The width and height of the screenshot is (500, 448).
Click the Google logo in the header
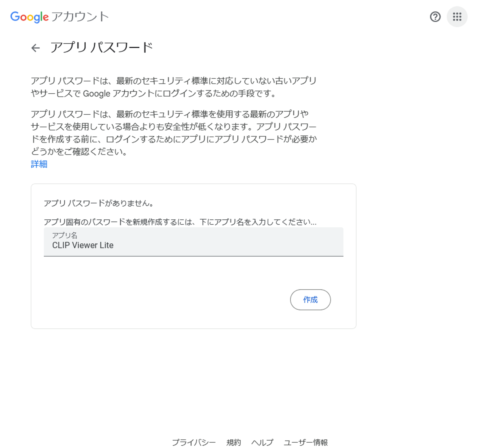[x=29, y=17]
